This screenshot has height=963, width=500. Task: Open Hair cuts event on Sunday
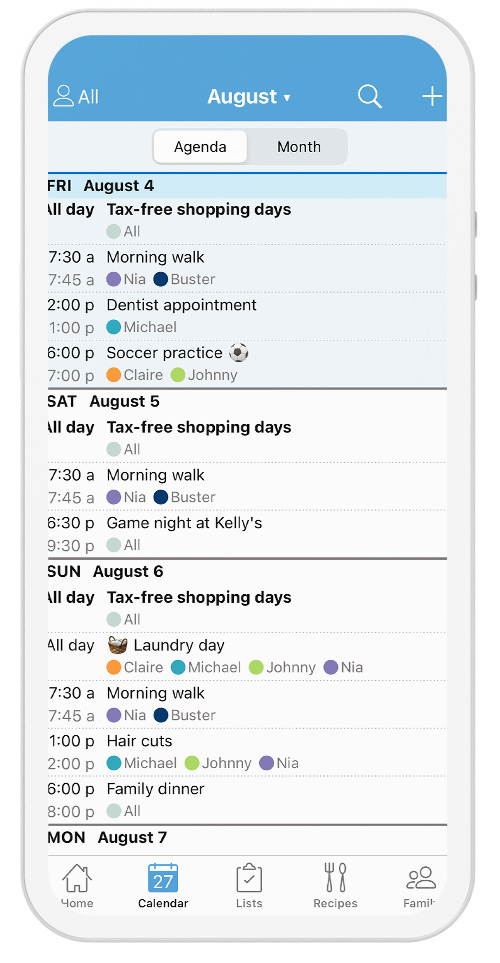pyautogui.click(x=247, y=752)
